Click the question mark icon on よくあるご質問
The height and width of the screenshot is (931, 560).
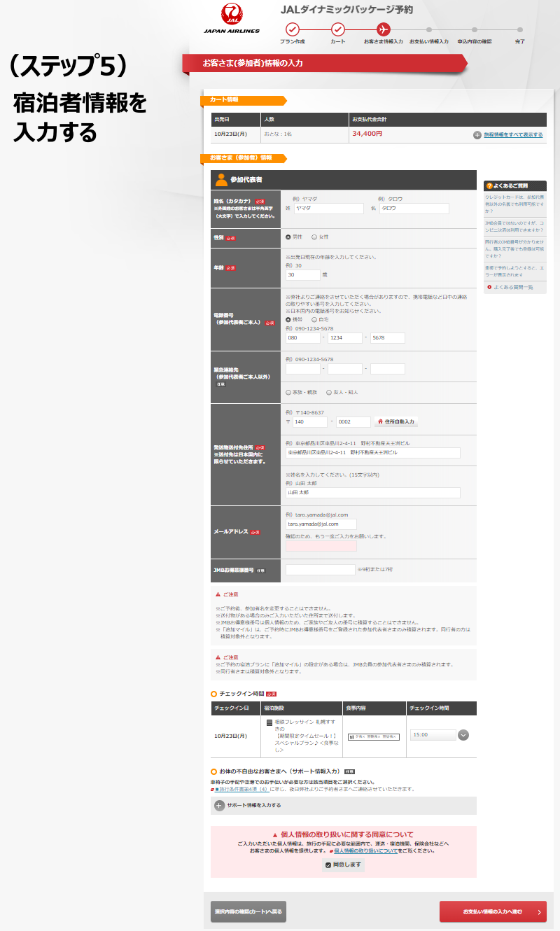[x=490, y=185]
